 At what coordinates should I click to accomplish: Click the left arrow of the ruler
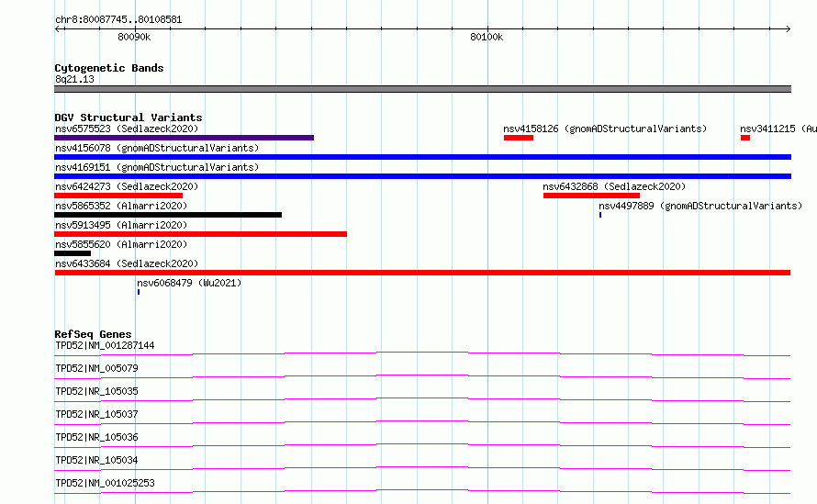pyautogui.click(x=57, y=28)
